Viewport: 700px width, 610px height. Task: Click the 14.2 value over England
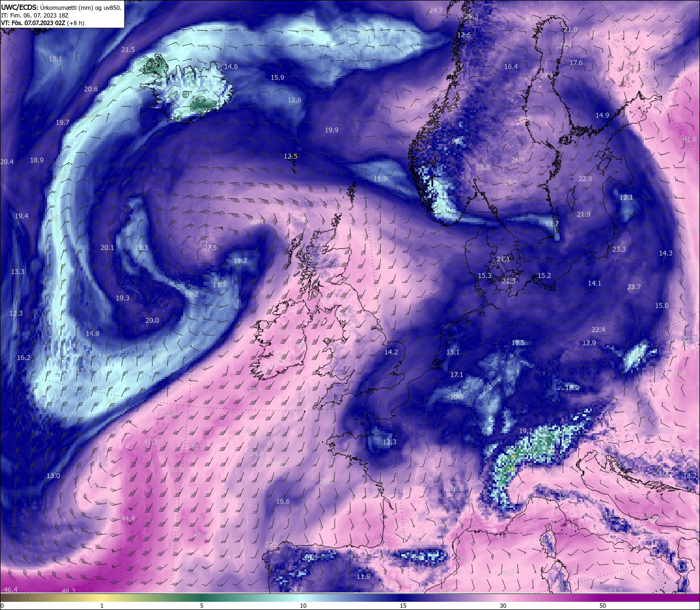point(391,352)
